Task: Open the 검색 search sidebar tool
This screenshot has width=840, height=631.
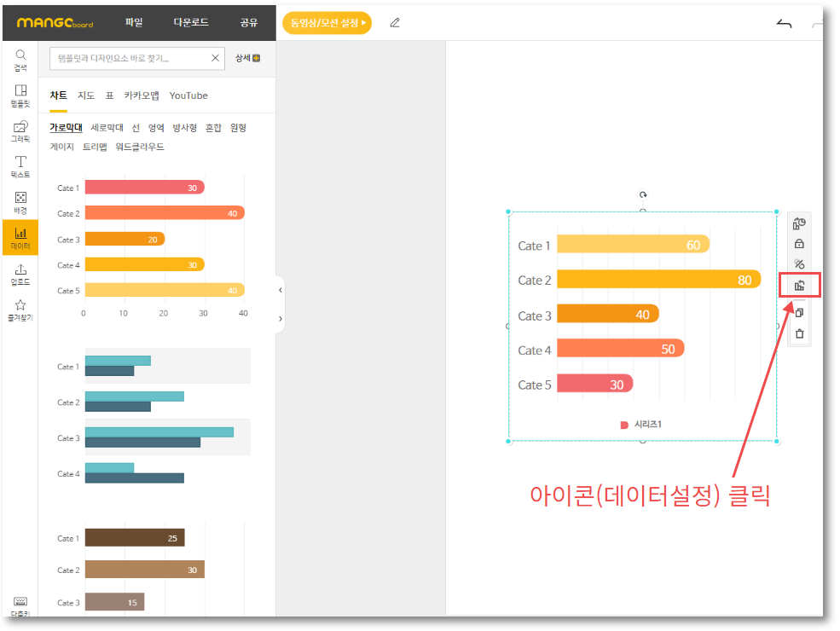Action: pyautogui.click(x=20, y=61)
